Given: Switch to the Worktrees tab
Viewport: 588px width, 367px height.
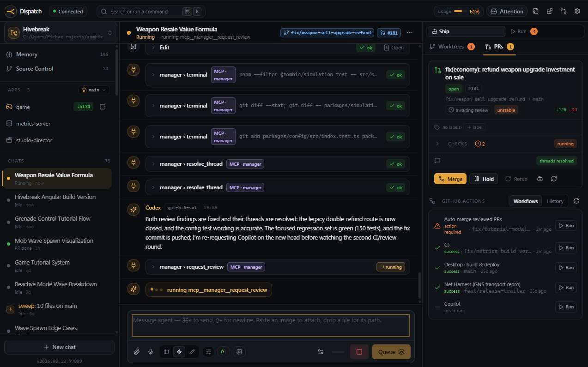Looking at the screenshot, I should click(x=452, y=47).
